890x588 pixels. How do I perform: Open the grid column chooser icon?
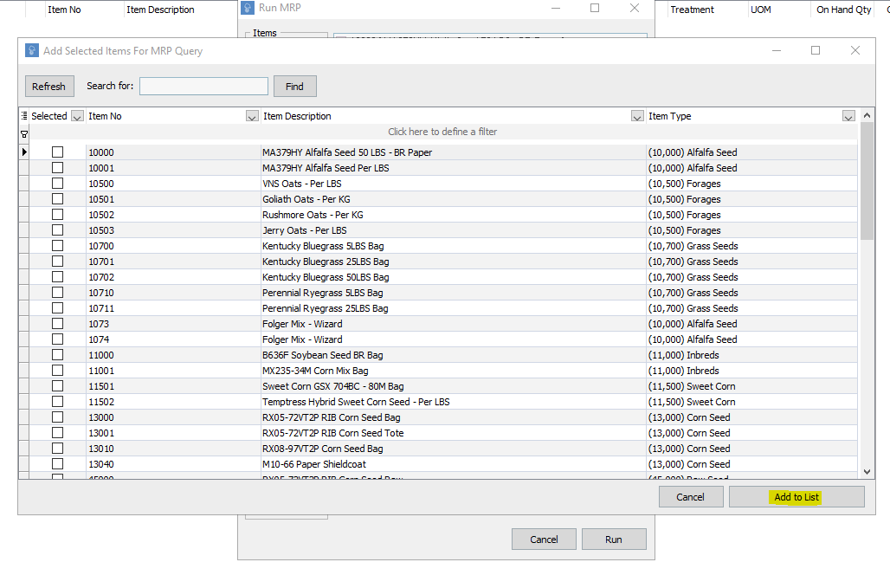(24, 116)
